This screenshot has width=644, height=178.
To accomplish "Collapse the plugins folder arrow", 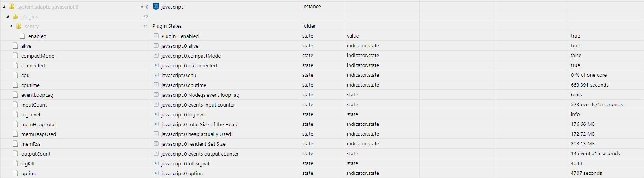I will point(7,16).
